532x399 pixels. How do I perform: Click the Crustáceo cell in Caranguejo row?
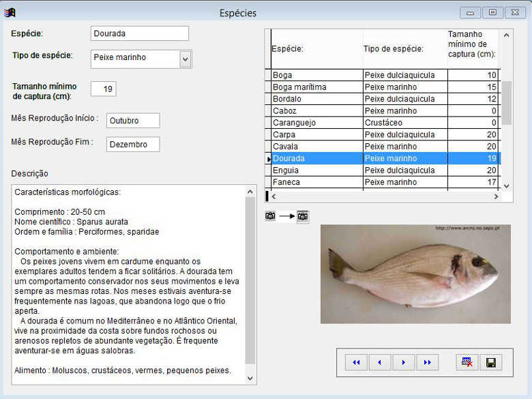[405, 123]
